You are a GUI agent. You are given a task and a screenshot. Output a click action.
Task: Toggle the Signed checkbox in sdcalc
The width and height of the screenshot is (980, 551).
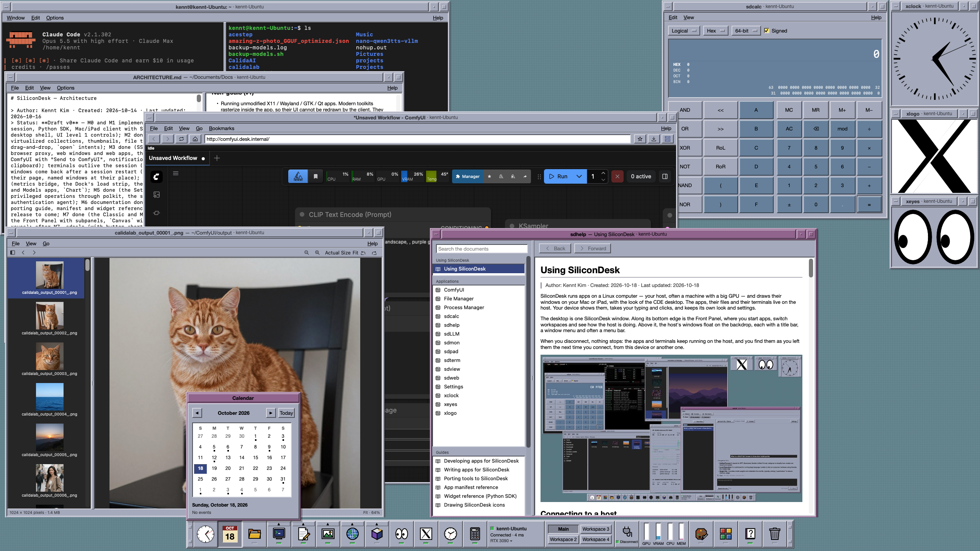pos(766,31)
